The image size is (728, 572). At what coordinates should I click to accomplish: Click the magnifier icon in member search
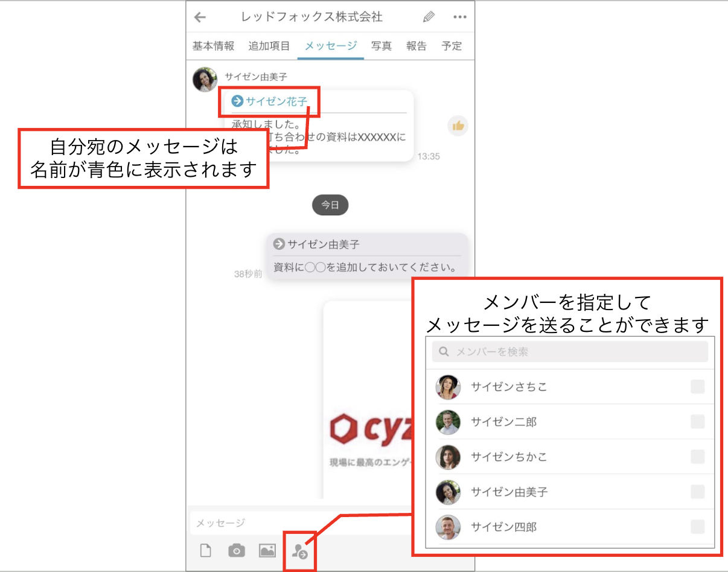tap(444, 352)
